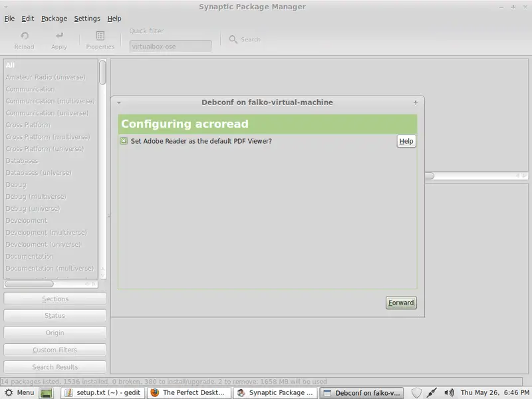
Task: Open the Debconf window menu arrow
Action: (x=119, y=102)
